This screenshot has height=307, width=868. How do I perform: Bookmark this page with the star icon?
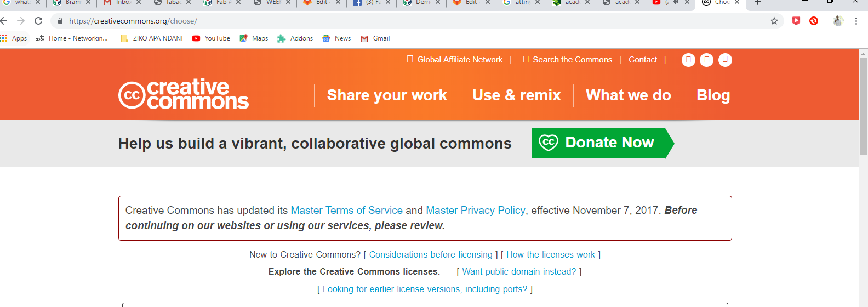[x=774, y=21]
